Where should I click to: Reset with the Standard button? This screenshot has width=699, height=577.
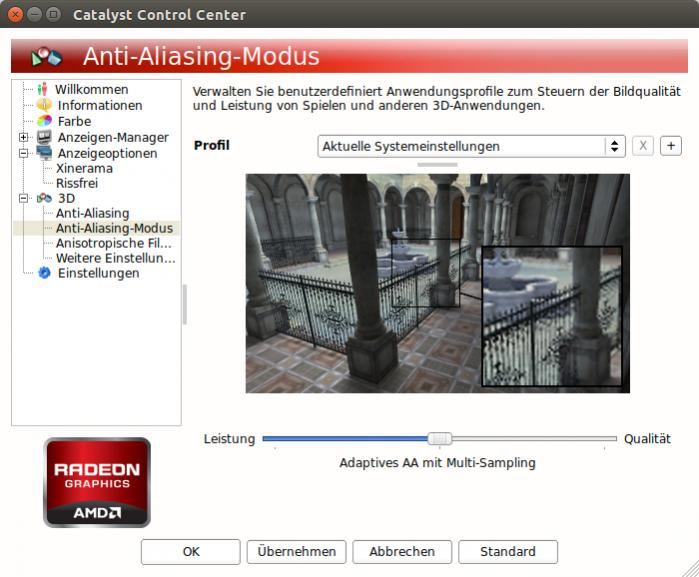pyautogui.click(x=508, y=552)
